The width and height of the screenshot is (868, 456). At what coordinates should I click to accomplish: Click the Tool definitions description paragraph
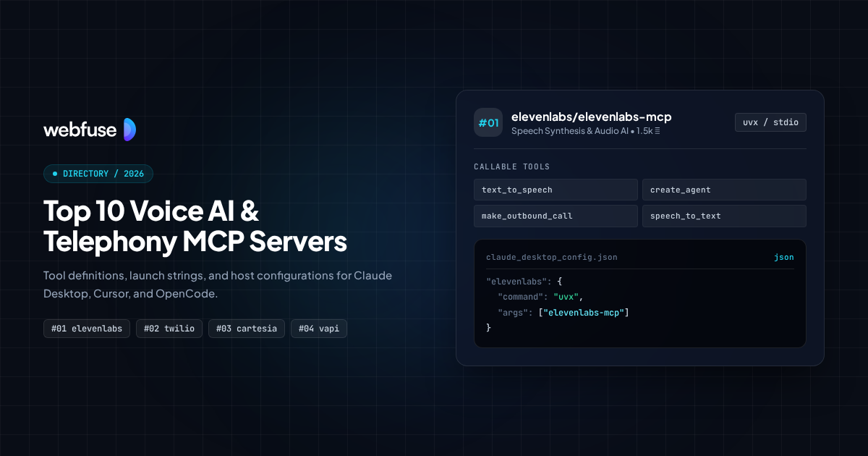(218, 286)
